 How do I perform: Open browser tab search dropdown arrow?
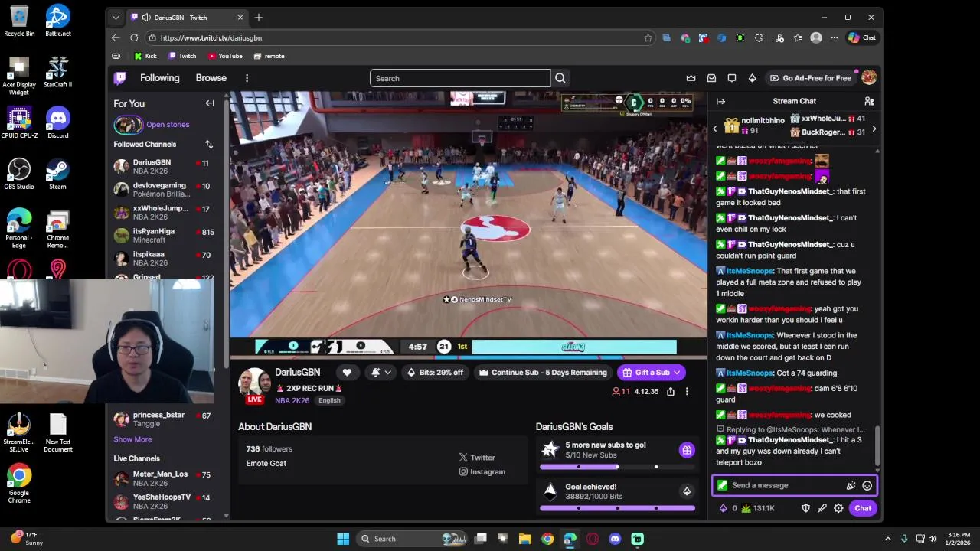point(116,18)
